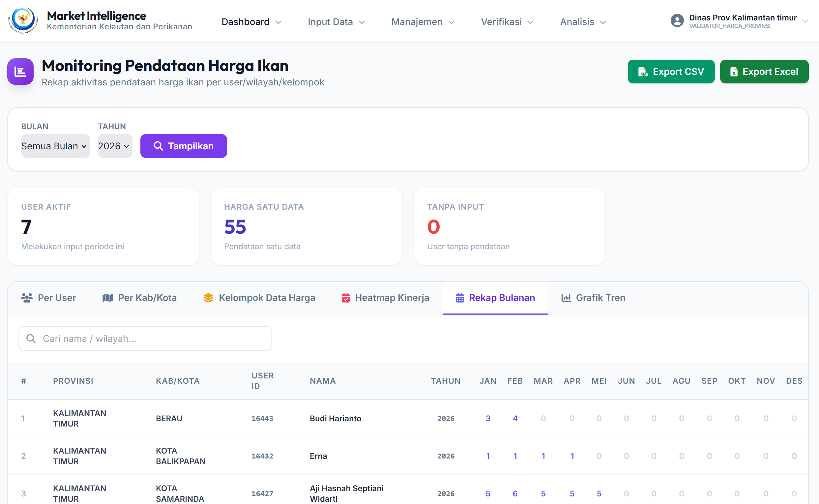This screenshot has height=504, width=819.
Task: Click the map icon on Per Kab/Kota tab
Action: (107, 298)
